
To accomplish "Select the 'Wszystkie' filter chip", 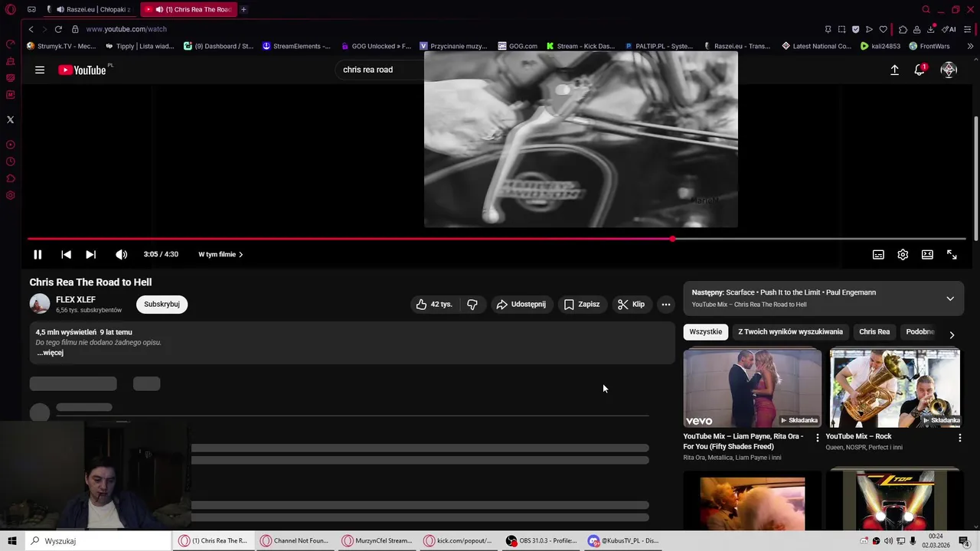I will [705, 331].
